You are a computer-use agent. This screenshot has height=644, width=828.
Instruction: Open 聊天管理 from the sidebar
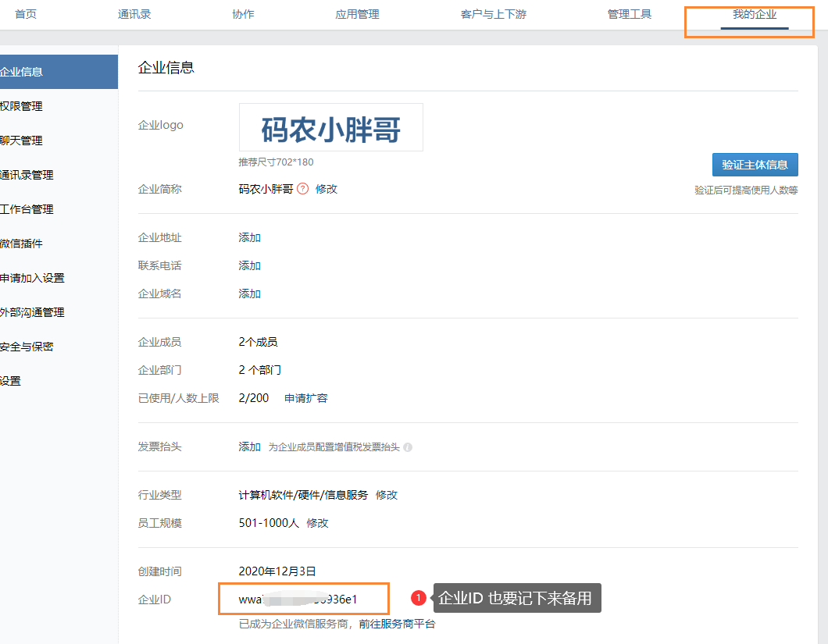(22, 141)
